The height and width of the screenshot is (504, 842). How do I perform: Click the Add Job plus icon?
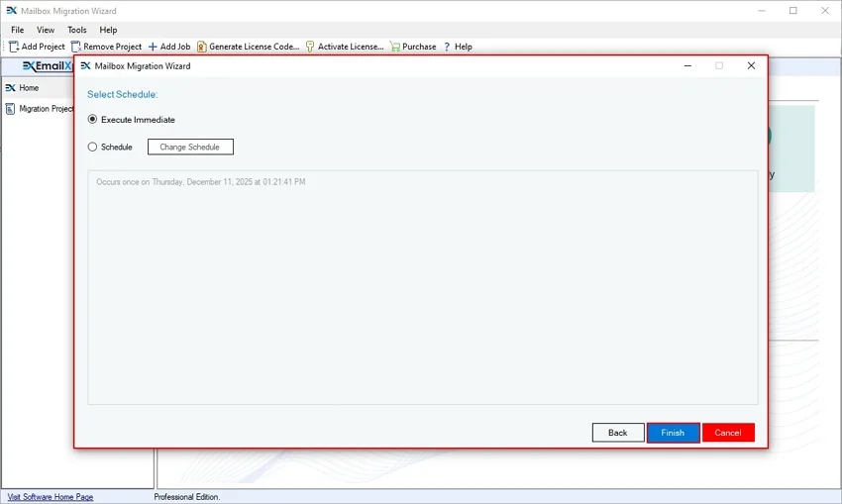[153, 47]
